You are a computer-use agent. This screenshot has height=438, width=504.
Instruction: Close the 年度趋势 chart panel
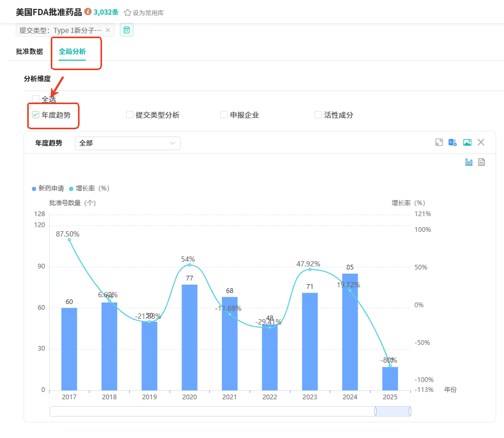point(481,142)
